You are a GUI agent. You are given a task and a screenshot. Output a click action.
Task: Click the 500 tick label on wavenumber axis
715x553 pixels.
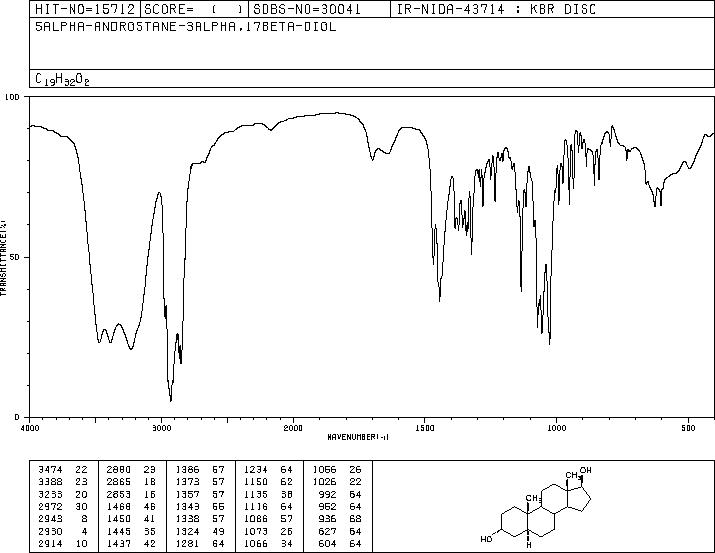[689, 428]
